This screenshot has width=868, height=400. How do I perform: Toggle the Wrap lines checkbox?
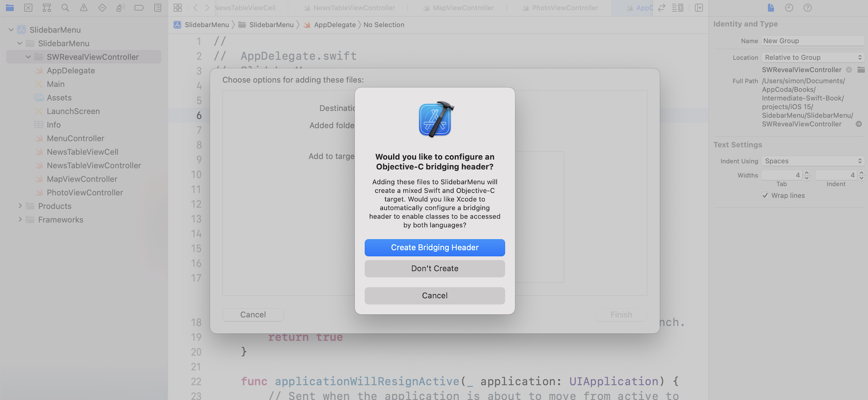click(x=765, y=195)
